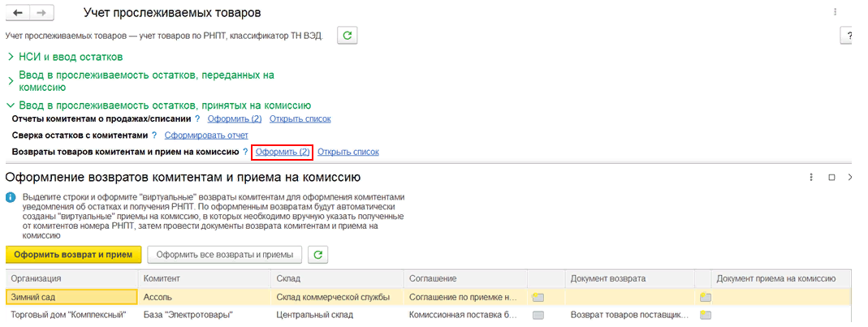The height and width of the screenshot is (327, 868).
Task: Click the folder icon in the Зимний сад row after Соглашение
Action: [538, 297]
